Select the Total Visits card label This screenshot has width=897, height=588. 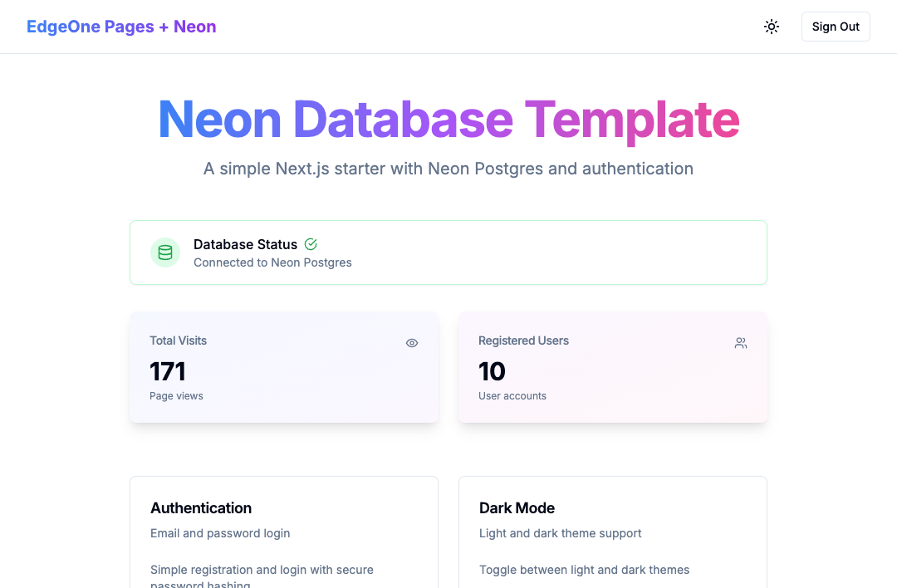[x=178, y=341]
